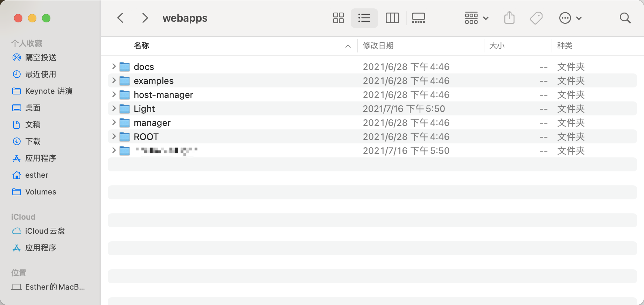The width and height of the screenshot is (644, 305).
Task: Expand the examples folder
Action: tap(114, 80)
